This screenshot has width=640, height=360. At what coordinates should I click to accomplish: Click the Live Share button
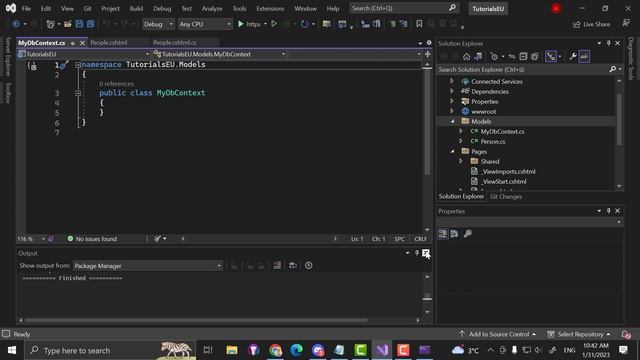click(x=591, y=24)
